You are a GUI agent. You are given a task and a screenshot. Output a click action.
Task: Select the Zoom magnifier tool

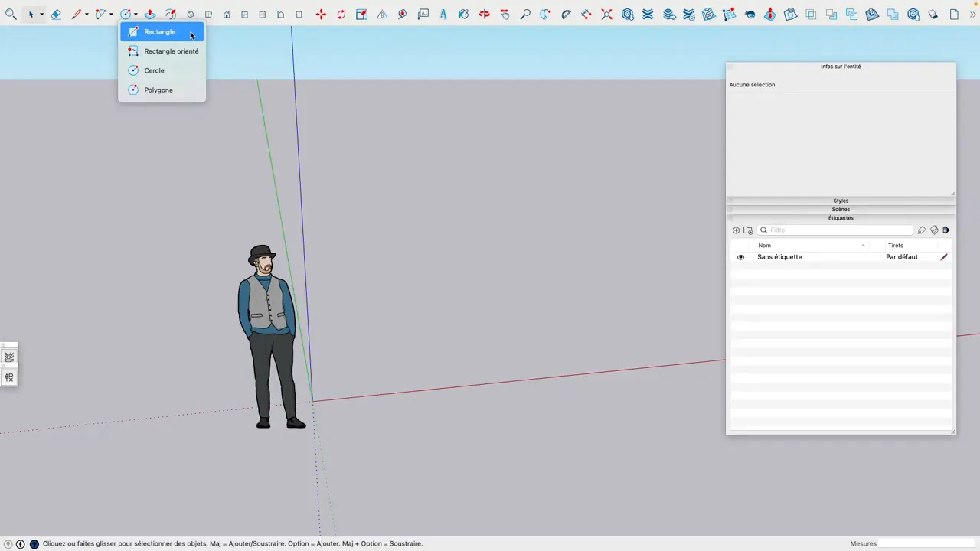[524, 14]
